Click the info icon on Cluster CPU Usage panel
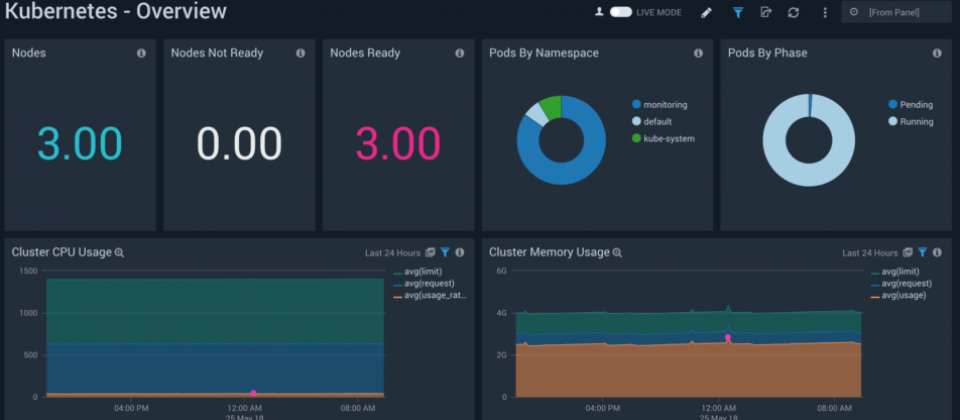The width and height of the screenshot is (960, 420). (460, 252)
